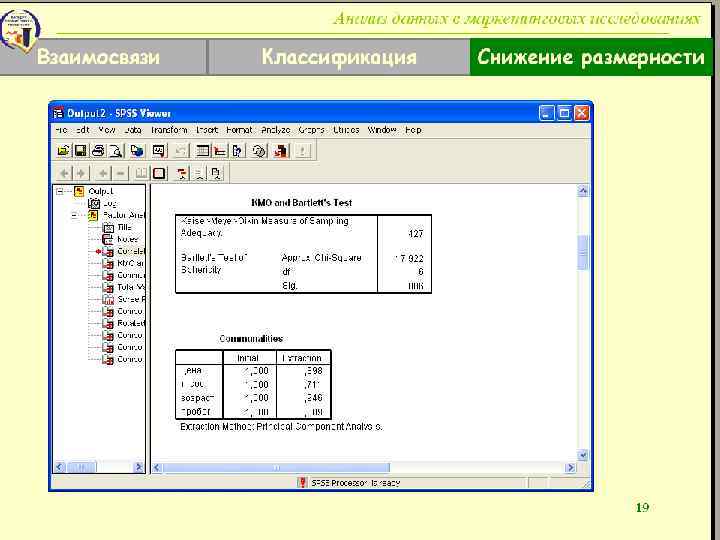This screenshot has height=540, width=720.
Task: Click the viewer's horizontal scroll right arrow
Action: coord(570,467)
